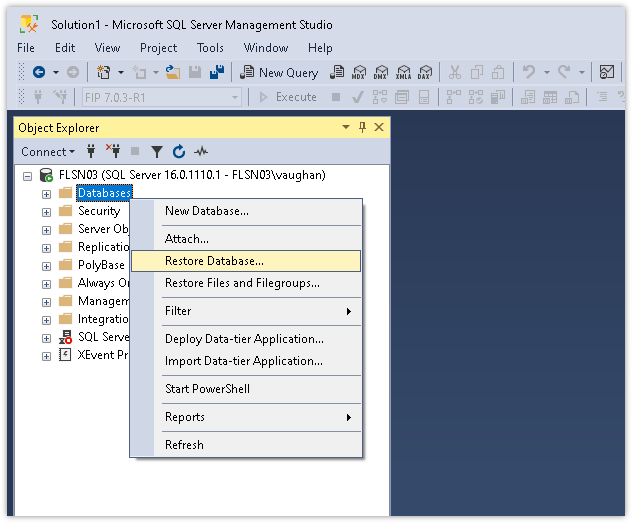The height and width of the screenshot is (523, 632).
Task: Open a DMX query editor
Action: [380, 73]
